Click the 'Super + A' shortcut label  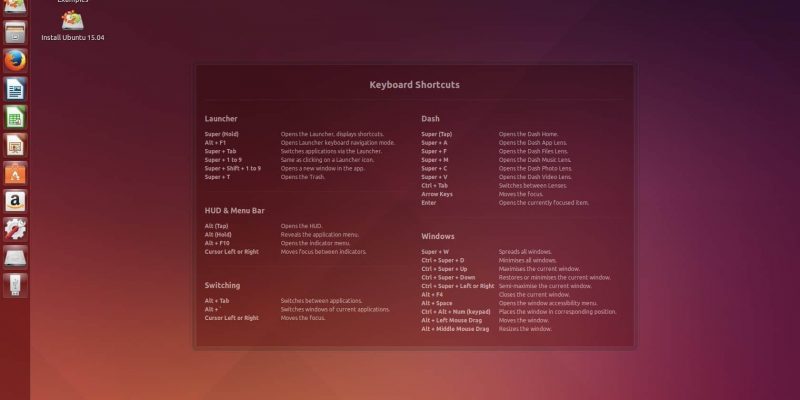coord(434,143)
